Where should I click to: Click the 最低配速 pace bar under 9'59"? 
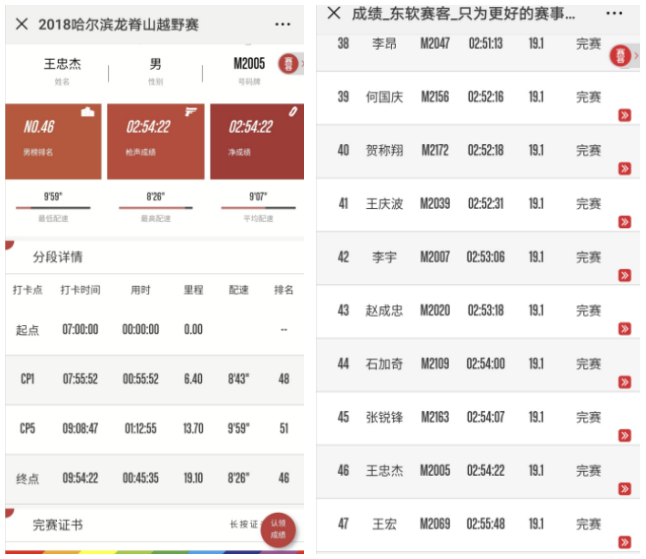click(x=53, y=208)
